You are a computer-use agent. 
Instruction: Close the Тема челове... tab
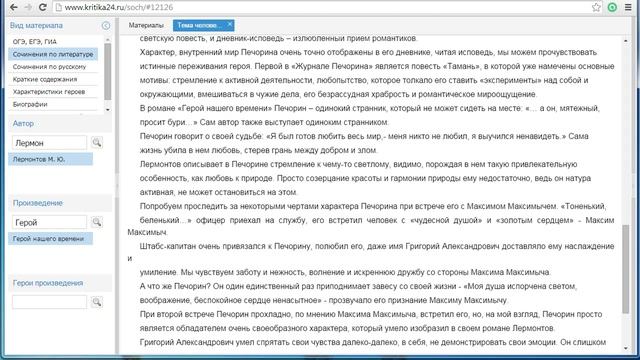(230, 25)
